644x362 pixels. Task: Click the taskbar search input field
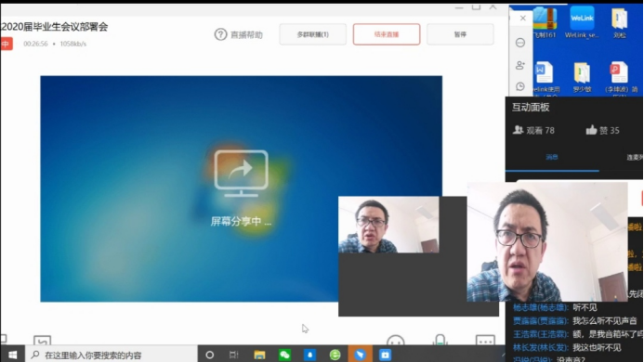pos(111,355)
